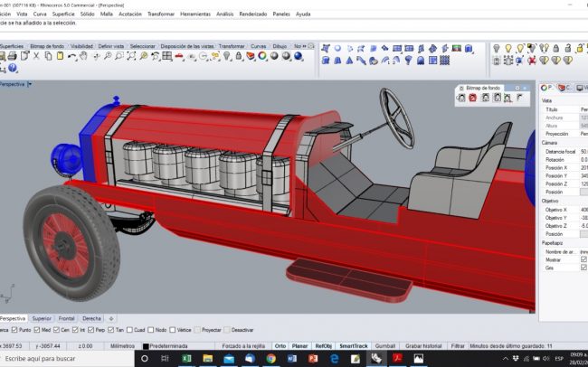Toggle the Punto object snap checkbox
The width and height of the screenshot is (588, 367).
[x=16, y=330]
